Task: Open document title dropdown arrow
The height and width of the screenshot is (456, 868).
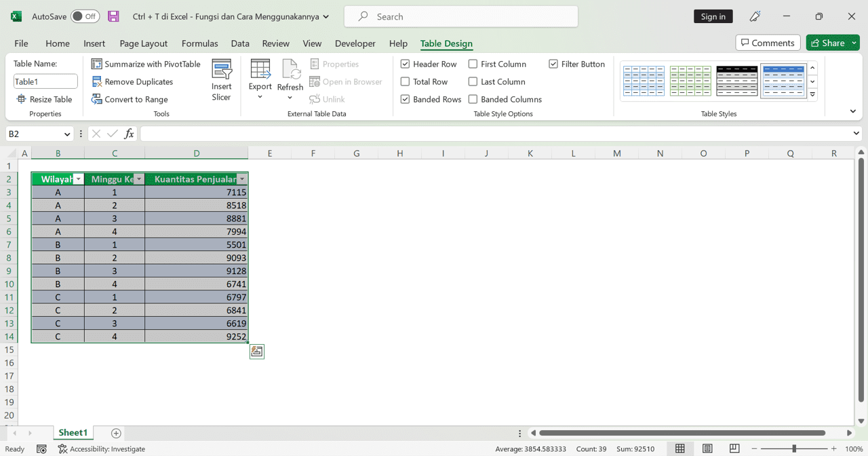Action: (326, 16)
